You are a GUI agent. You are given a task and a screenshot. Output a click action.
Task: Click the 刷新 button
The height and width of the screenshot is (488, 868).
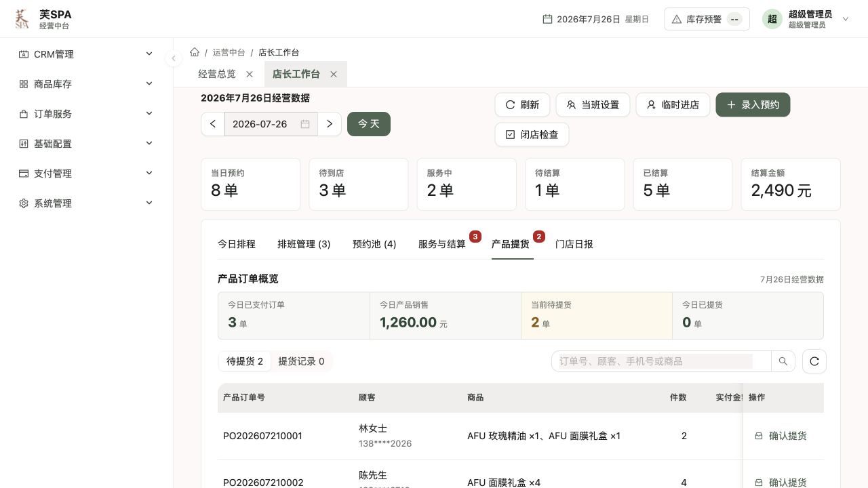(x=522, y=105)
